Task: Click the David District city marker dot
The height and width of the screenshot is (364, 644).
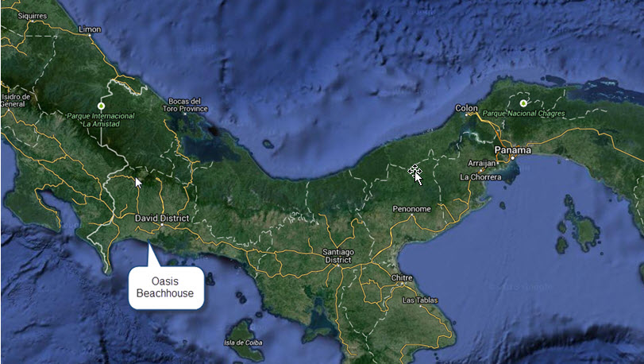Action: (162, 226)
